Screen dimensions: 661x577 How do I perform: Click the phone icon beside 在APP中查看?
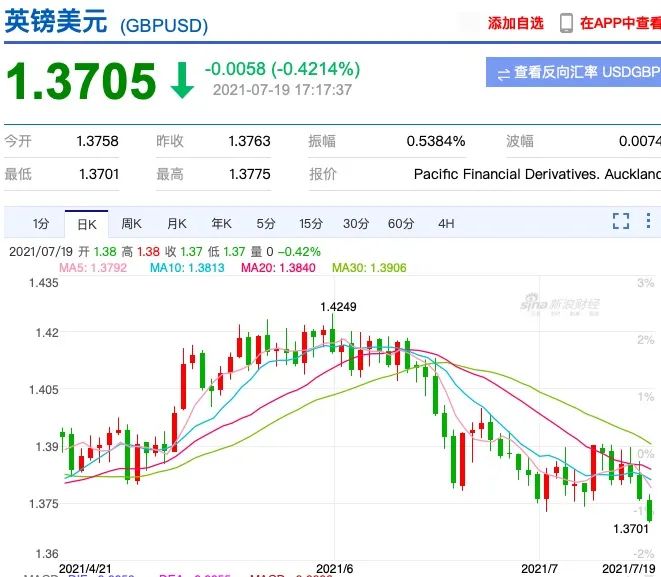click(566, 23)
